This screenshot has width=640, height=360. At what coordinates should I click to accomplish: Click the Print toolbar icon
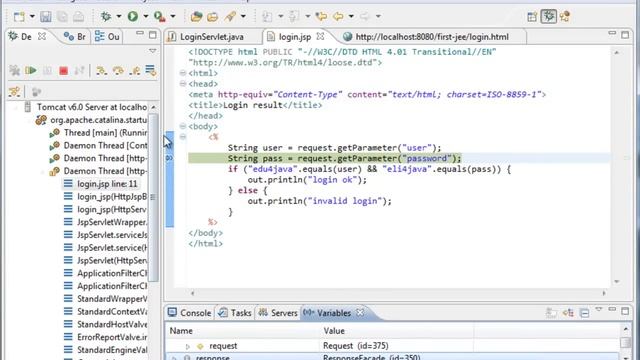(x=78, y=17)
